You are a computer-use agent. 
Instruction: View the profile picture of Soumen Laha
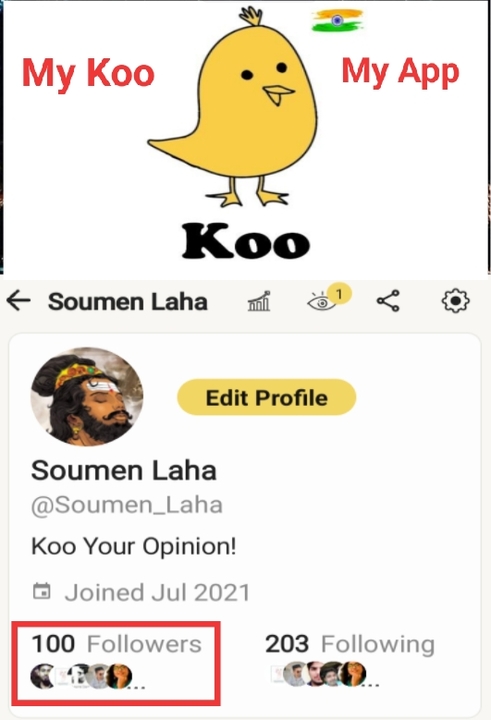[87, 397]
